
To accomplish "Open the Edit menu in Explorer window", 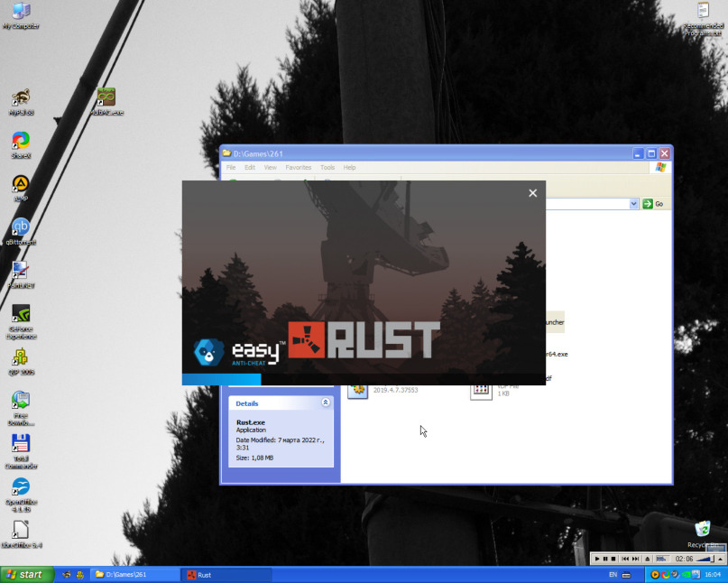I will pos(250,167).
